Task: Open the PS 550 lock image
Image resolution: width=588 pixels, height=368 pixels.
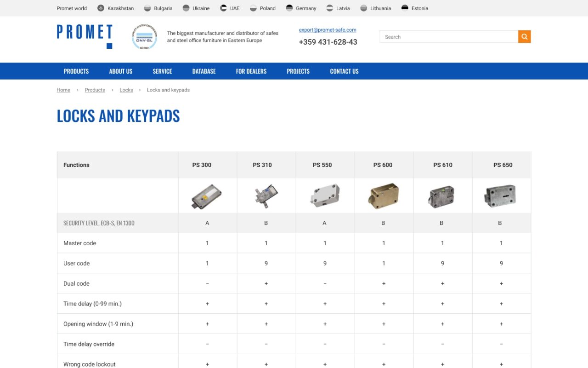Action: [x=325, y=195]
